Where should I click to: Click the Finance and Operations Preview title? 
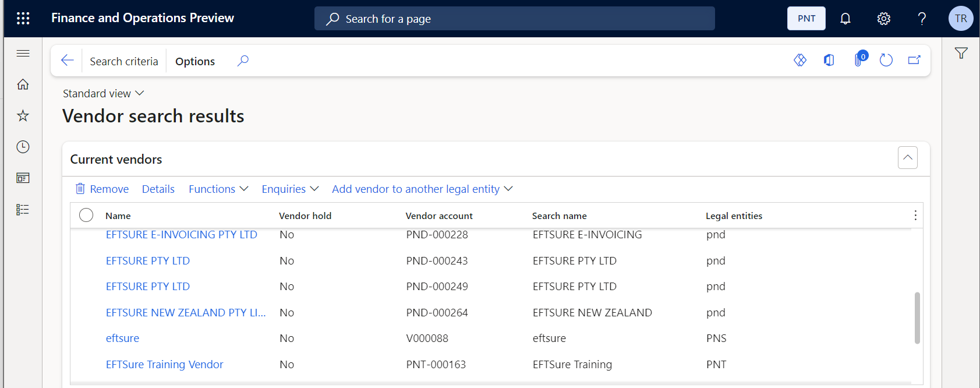click(143, 18)
